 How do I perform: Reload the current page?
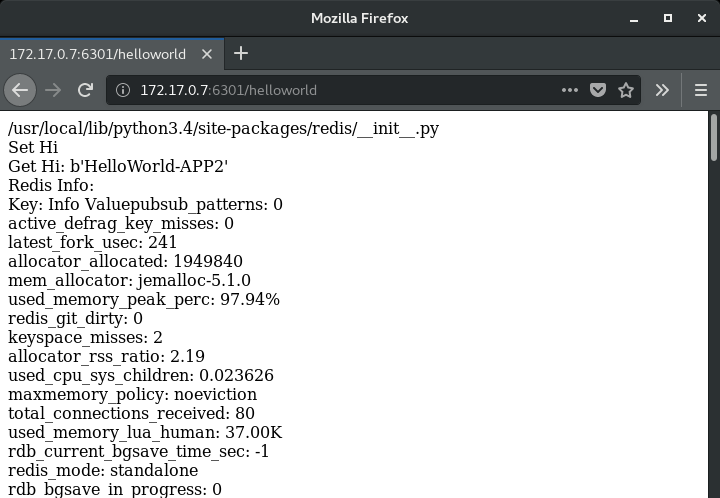[86, 90]
